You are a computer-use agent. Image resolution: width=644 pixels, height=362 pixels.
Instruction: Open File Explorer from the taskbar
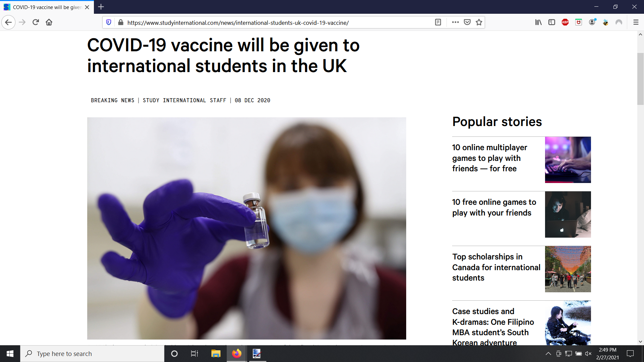click(216, 354)
